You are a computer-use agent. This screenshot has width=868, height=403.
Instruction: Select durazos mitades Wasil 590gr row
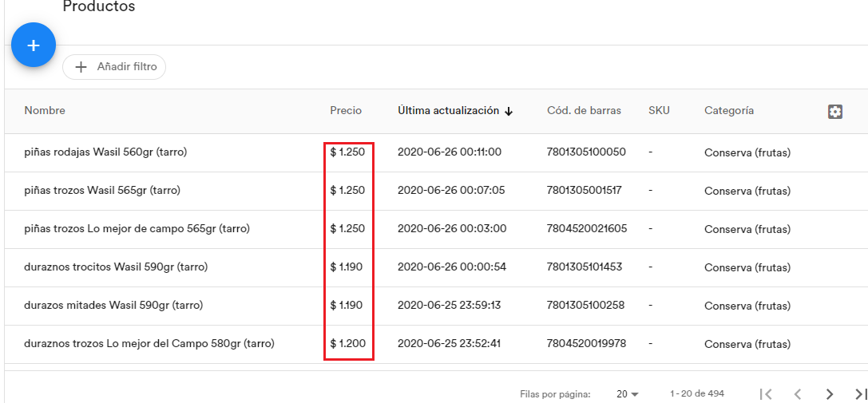click(113, 306)
